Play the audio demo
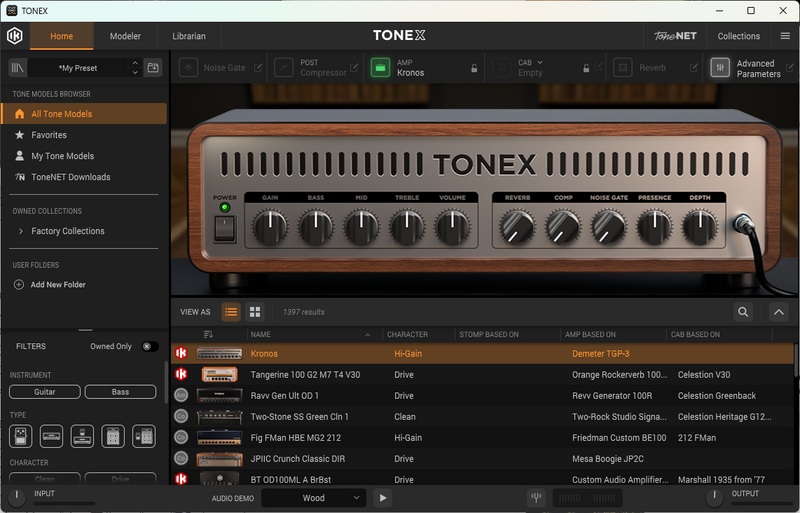Viewport: 800px width, 513px height. (383, 498)
